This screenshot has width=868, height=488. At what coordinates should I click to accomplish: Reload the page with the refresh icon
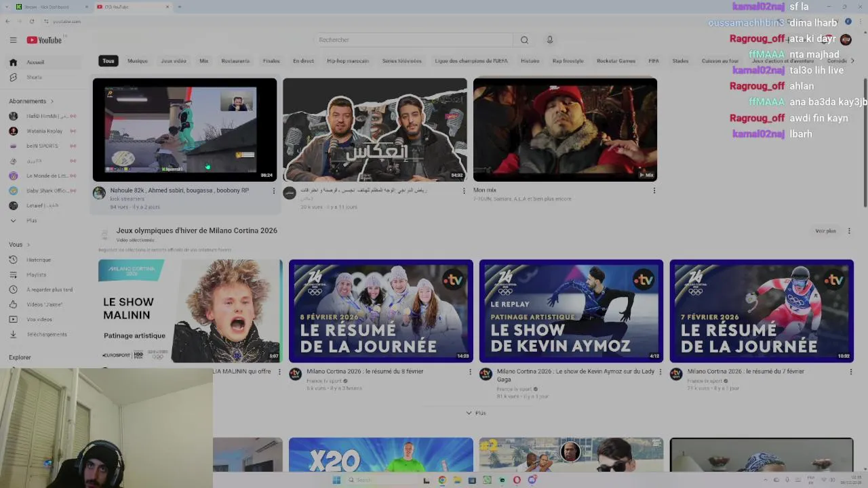(x=31, y=21)
